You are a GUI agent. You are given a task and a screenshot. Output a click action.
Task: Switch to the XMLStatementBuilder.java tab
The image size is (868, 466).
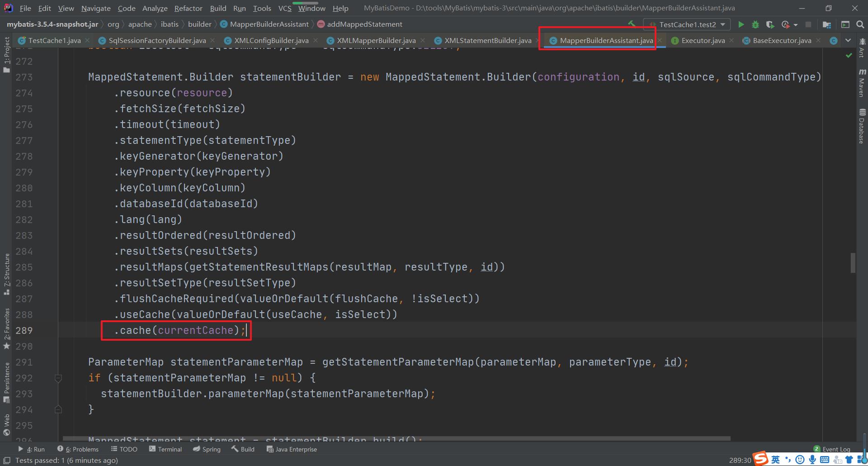click(488, 40)
